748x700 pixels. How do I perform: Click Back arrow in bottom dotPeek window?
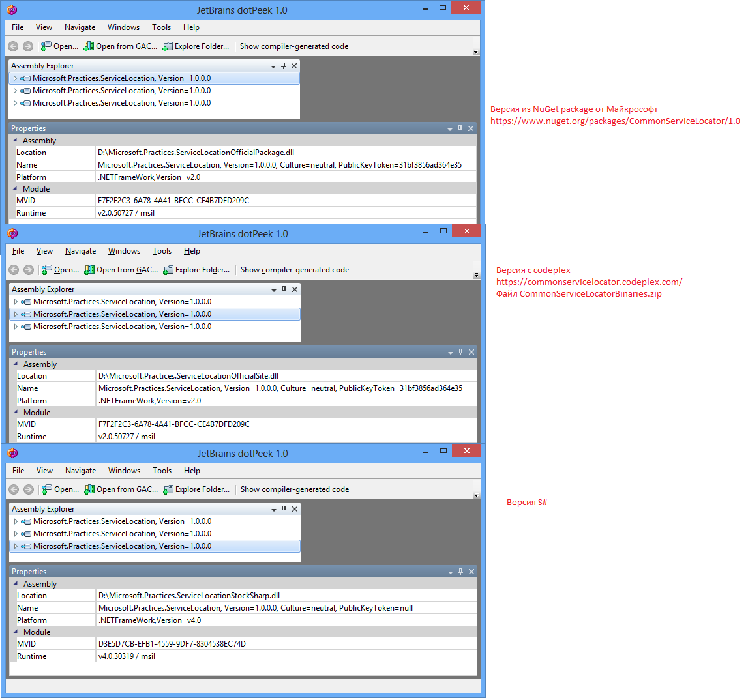point(14,489)
